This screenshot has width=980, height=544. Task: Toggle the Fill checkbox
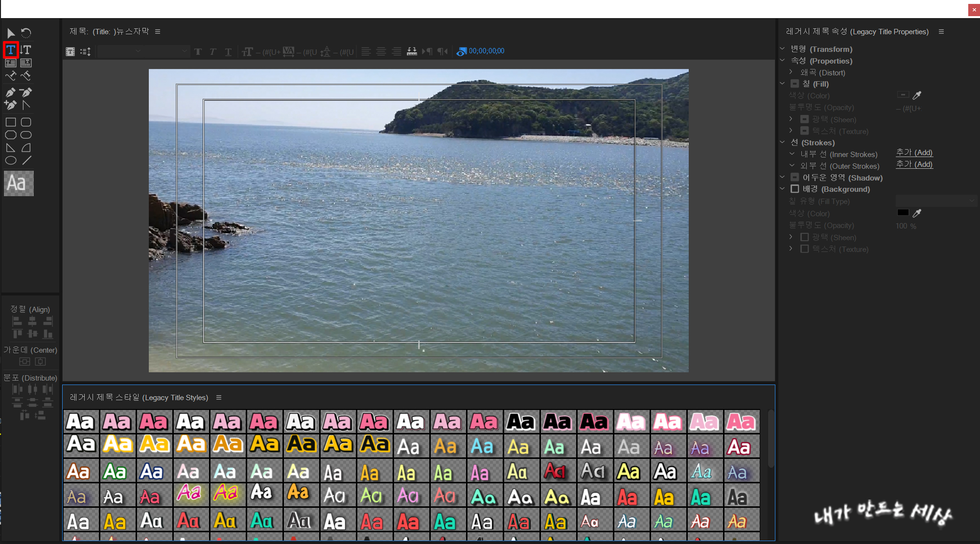click(795, 84)
